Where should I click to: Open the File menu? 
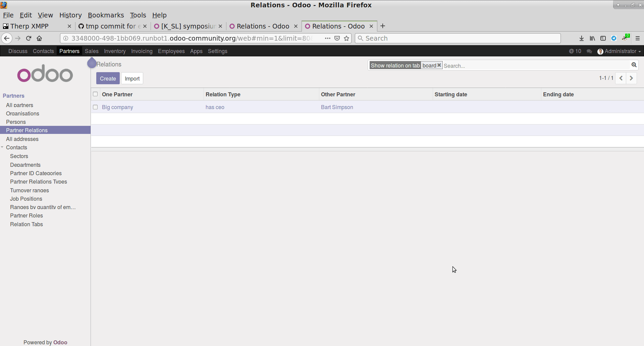8,15
